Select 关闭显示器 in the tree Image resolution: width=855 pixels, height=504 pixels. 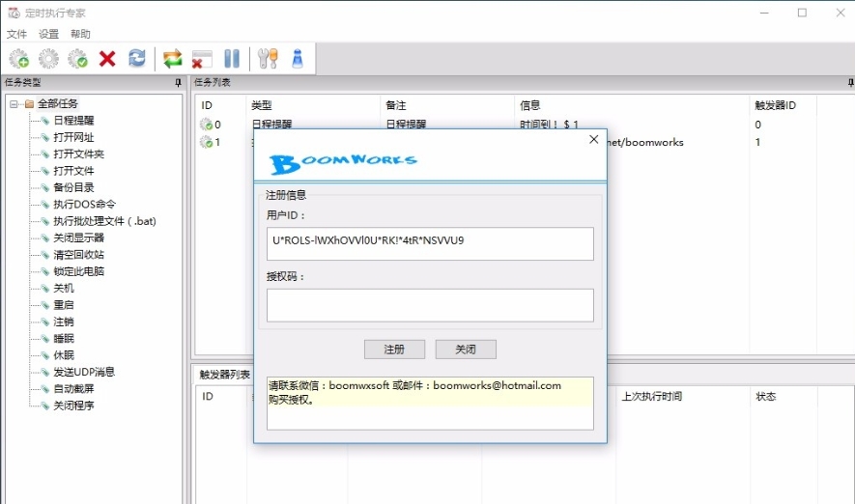78,238
